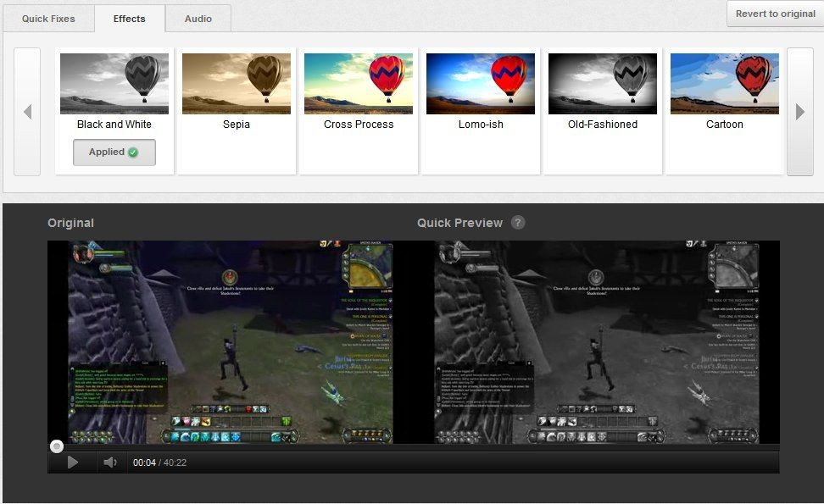Click the Original heading label
The width and height of the screenshot is (824, 504).
pyautogui.click(x=70, y=223)
